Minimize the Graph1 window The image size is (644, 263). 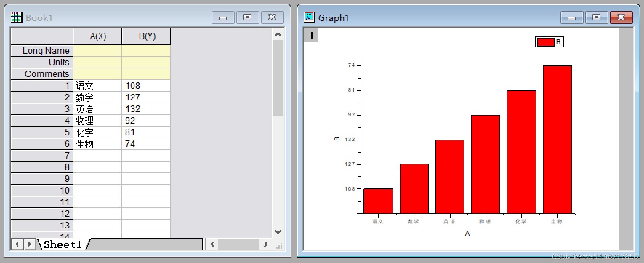572,17
